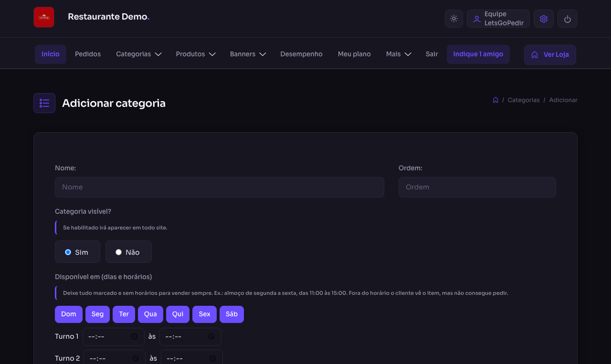The height and width of the screenshot is (364, 611).
Task: Open the settings gear icon
Action: click(x=544, y=19)
